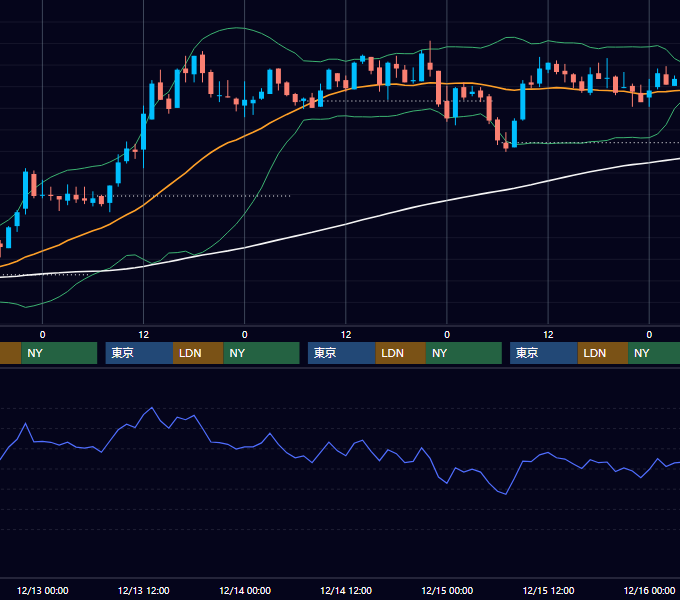
Task: Click the 12/14 00:00 date label
Action: click(245, 590)
